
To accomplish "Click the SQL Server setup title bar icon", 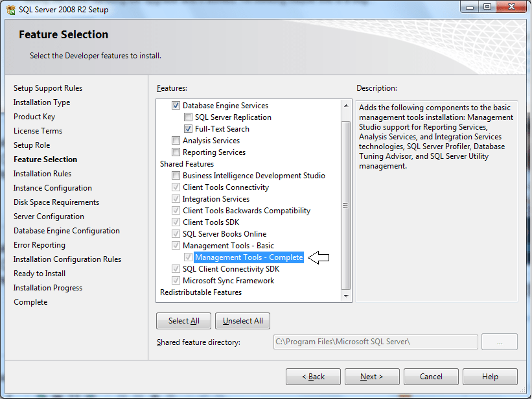I will (x=10, y=10).
